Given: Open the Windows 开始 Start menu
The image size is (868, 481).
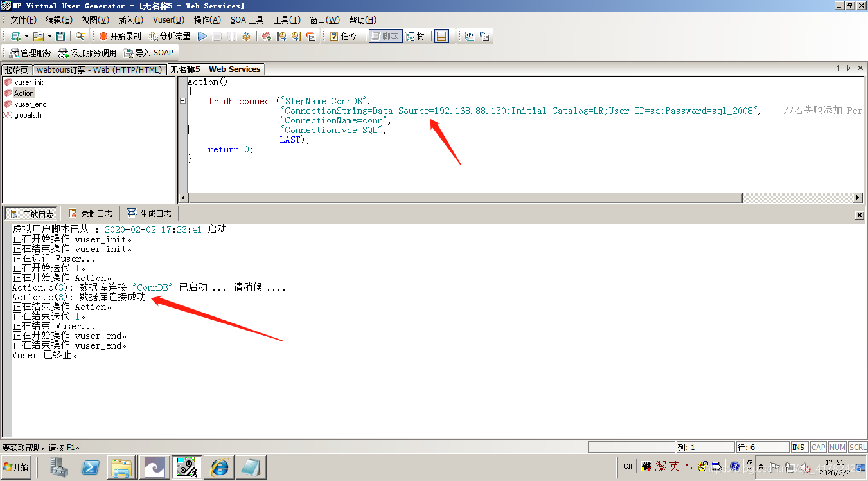Looking at the screenshot, I should pos(16,467).
